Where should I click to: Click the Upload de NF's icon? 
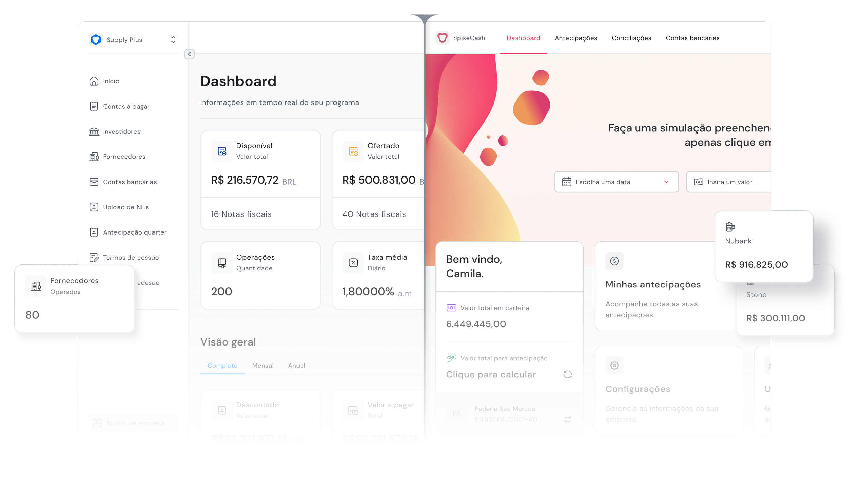[x=94, y=207]
